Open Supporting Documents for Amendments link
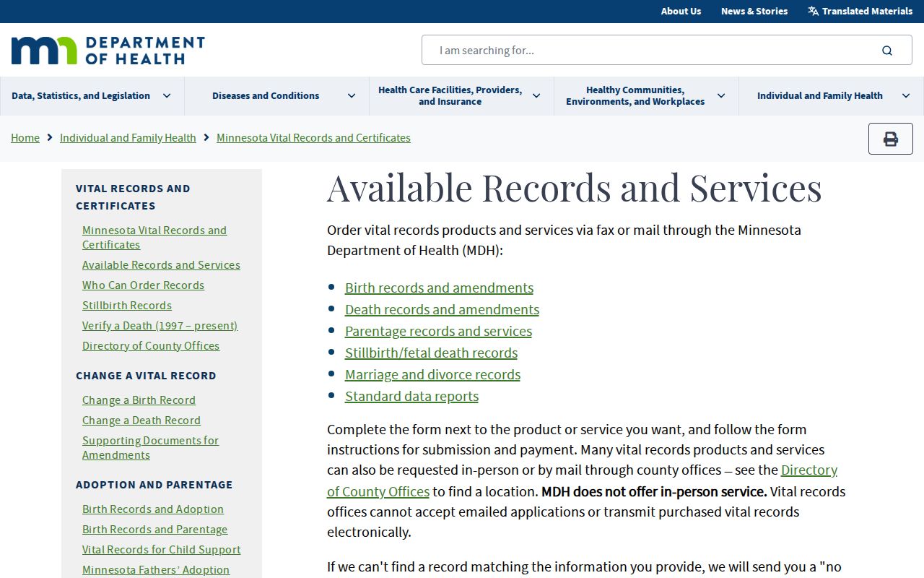This screenshot has height=578, width=924. pyautogui.click(x=150, y=448)
